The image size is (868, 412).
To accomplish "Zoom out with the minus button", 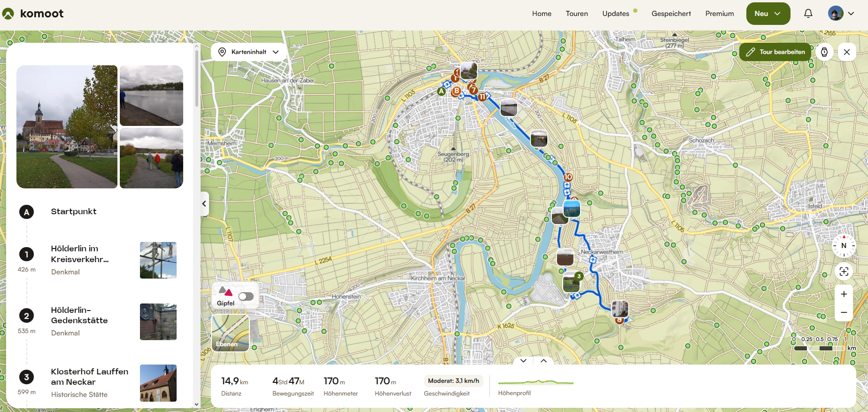I will 844,312.
